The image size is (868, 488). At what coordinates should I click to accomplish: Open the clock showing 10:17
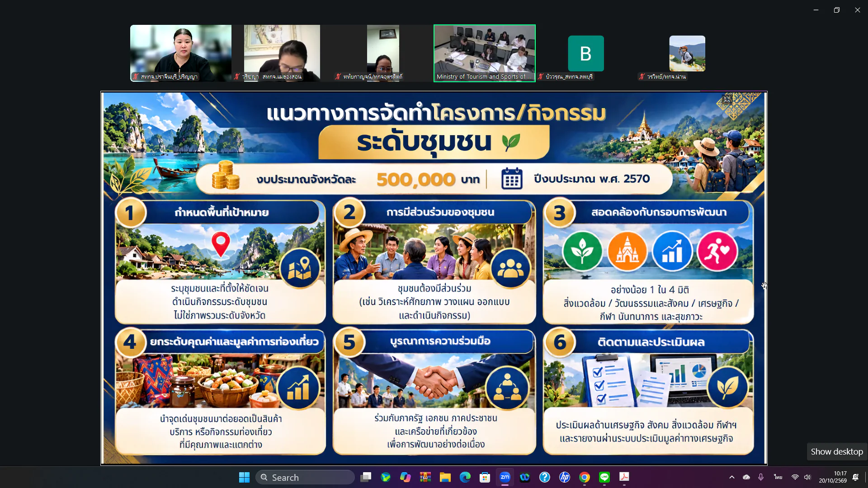[833, 477]
